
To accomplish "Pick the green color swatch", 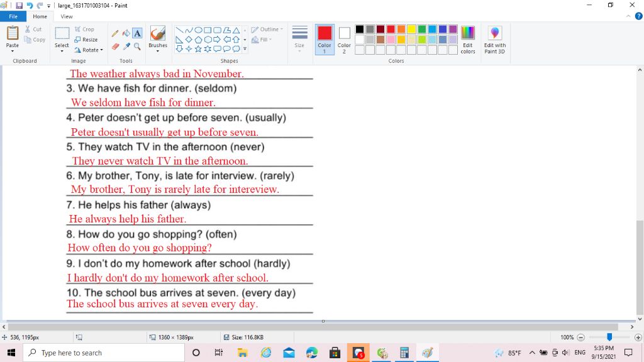I will (x=422, y=29).
